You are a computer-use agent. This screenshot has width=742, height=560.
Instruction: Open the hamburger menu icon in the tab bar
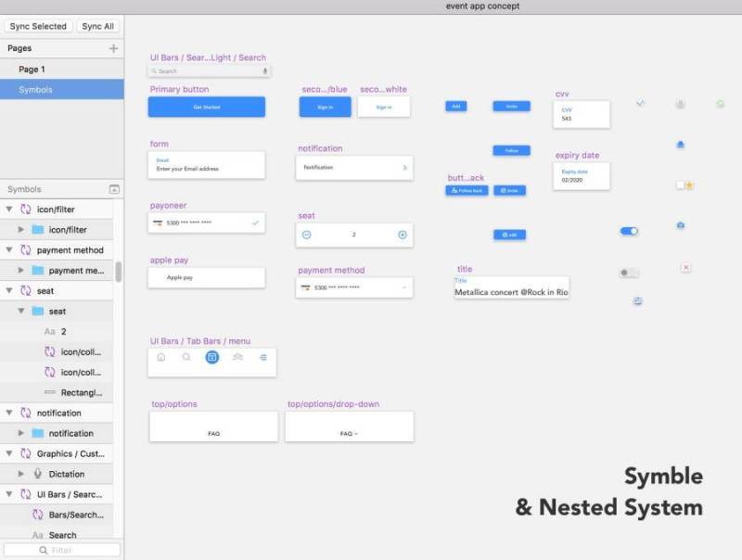(263, 357)
